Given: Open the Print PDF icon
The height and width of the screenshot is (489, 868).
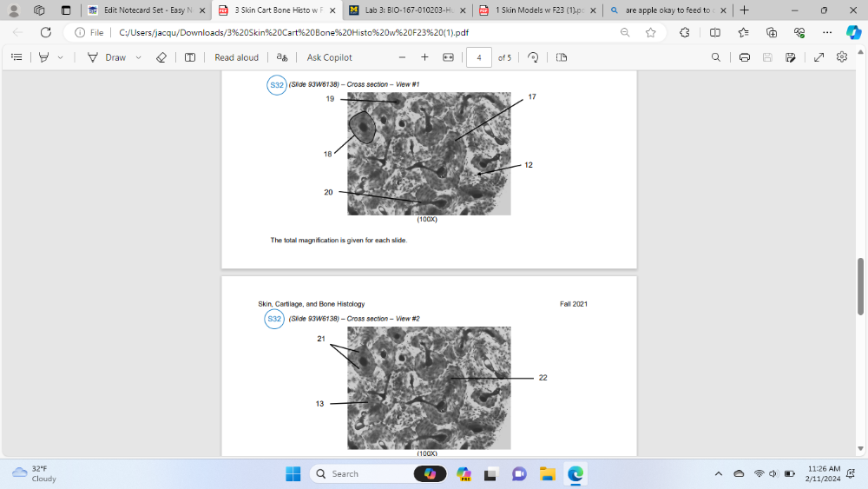Looking at the screenshot, I should (x=745, y=57).
